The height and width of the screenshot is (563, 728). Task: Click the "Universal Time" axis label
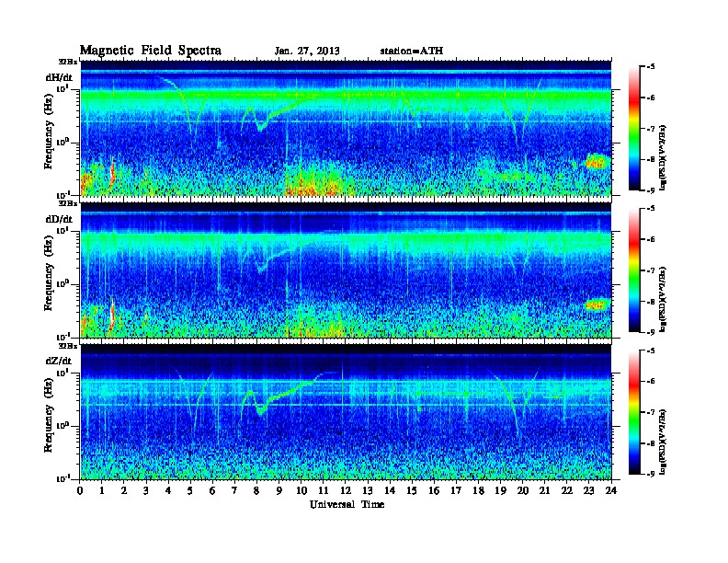click(x=347, y=505)
